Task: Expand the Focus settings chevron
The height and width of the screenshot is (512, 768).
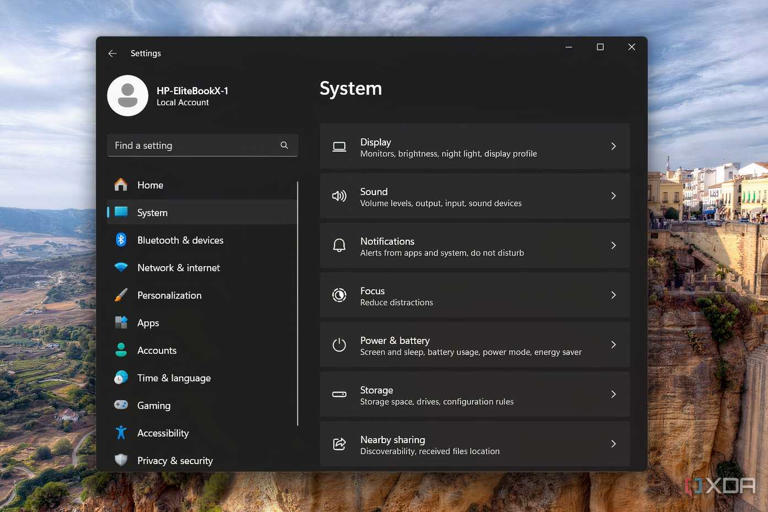Action: click(x=613, y=295)
